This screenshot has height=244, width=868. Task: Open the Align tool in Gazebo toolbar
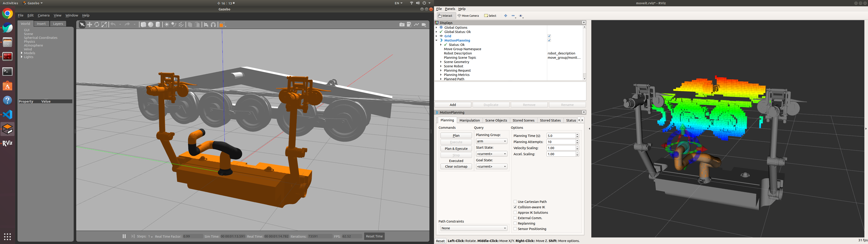click(206, 25)
